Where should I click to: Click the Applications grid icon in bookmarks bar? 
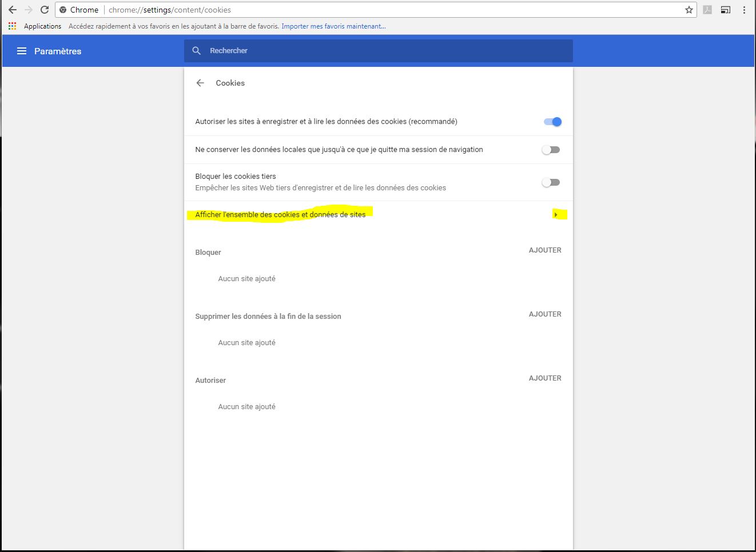(x=12, y=26)
